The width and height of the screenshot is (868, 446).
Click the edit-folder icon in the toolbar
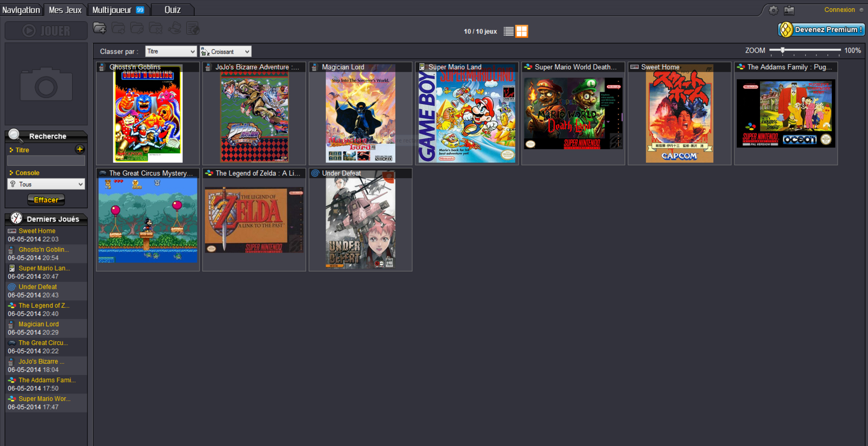click(x=137, y=28)
